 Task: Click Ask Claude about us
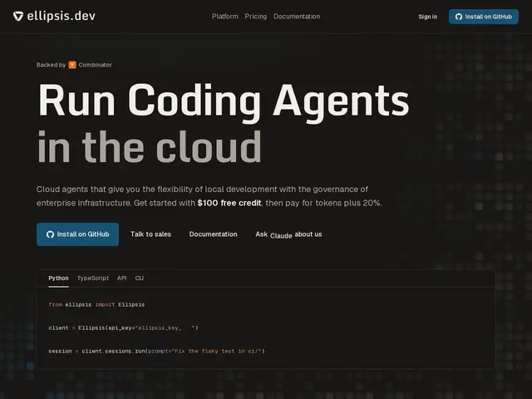pyautogui.click(x=288, y=234)
